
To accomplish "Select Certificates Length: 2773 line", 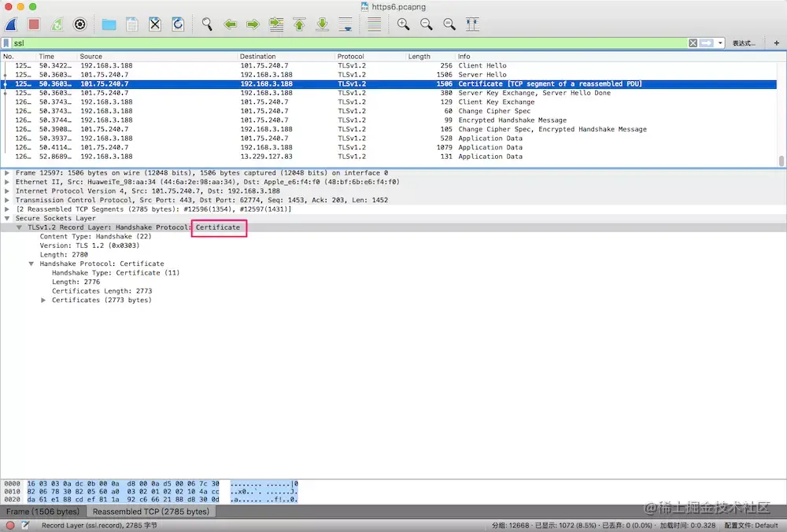I will click(102, 291).
